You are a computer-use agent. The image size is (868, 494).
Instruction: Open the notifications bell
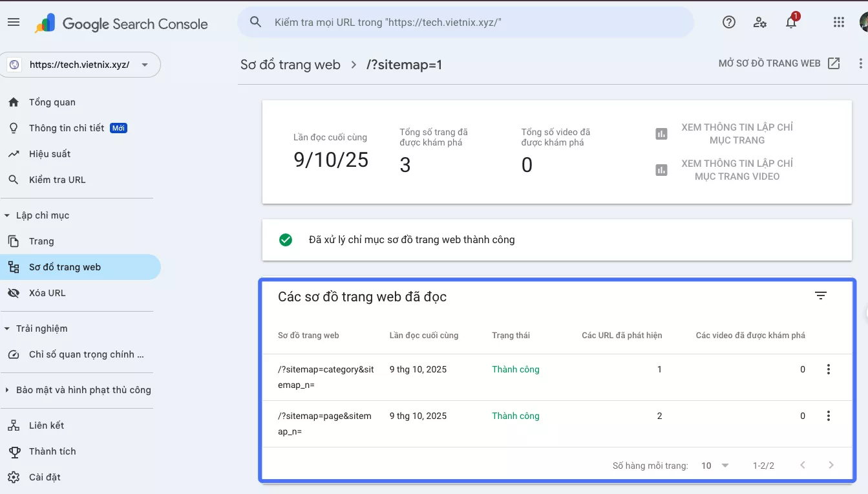pos(790,23)
